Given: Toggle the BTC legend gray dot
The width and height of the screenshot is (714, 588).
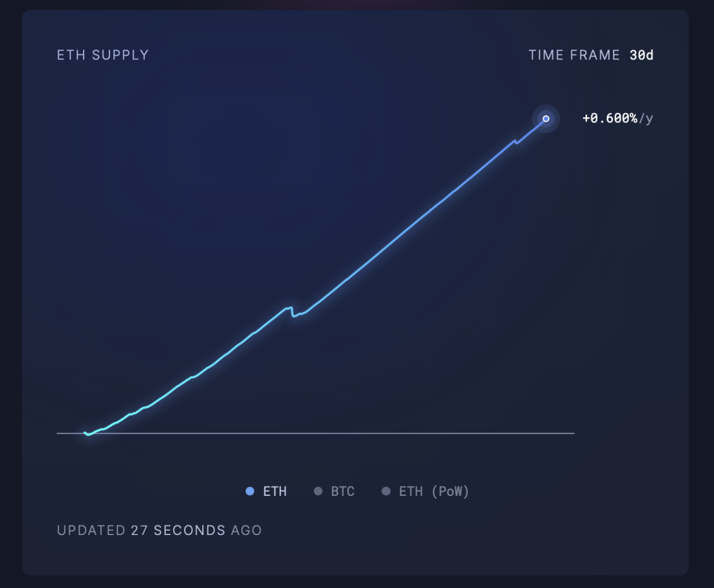Looking at the screenshot, I should pyautogui.click(x=318, y=492).
